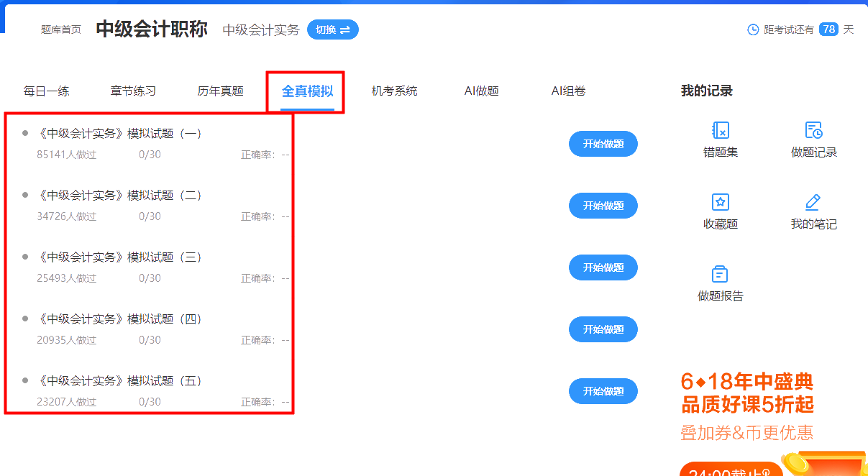The image size is (868, 476).
Task: Click the 收藏题 star-bookmark icon
Action: click(720, 203)
